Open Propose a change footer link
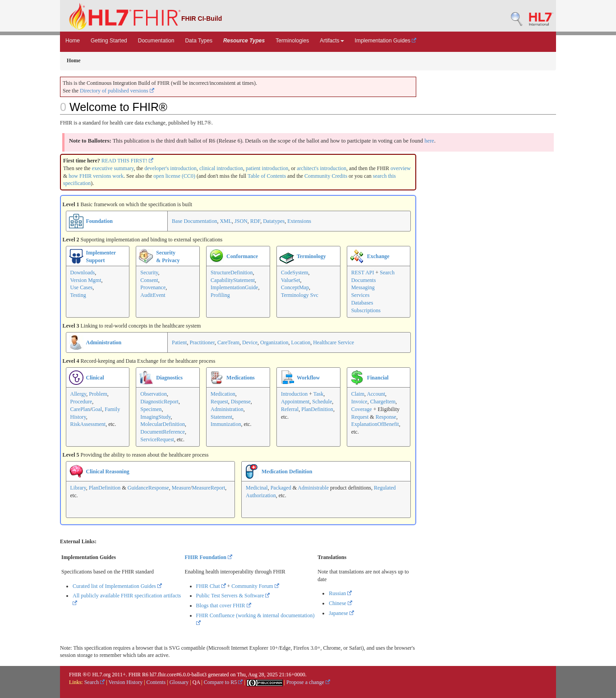 [308, 682]
